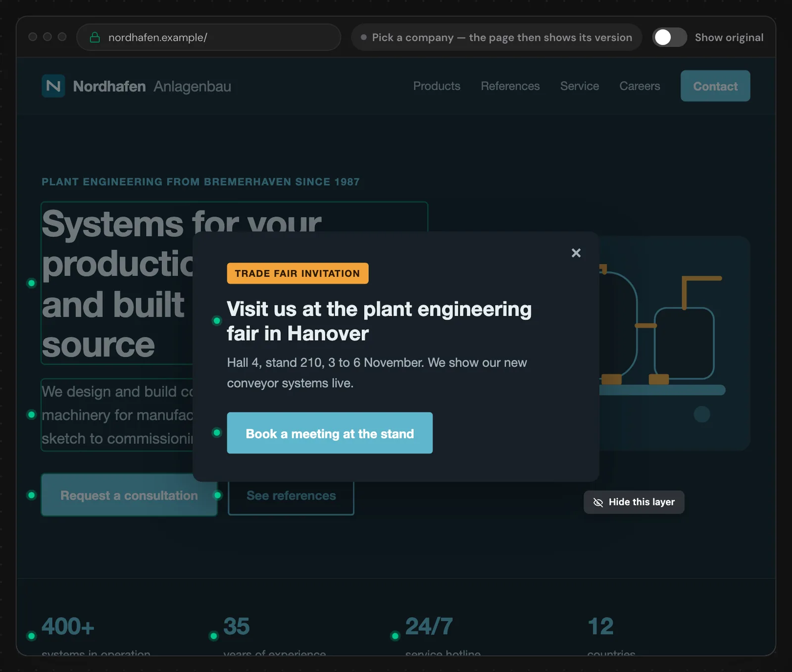Click the nordhafen.example address field

208,38
